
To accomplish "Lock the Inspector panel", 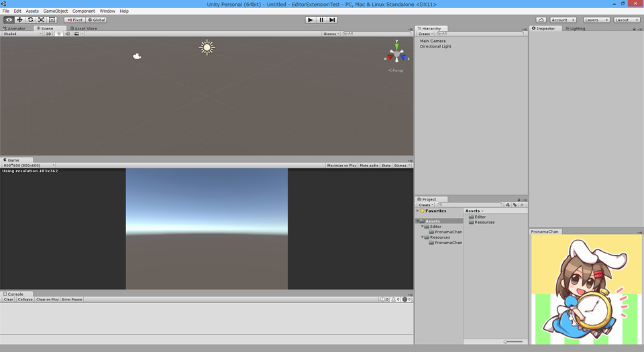I will click(634, 29).
